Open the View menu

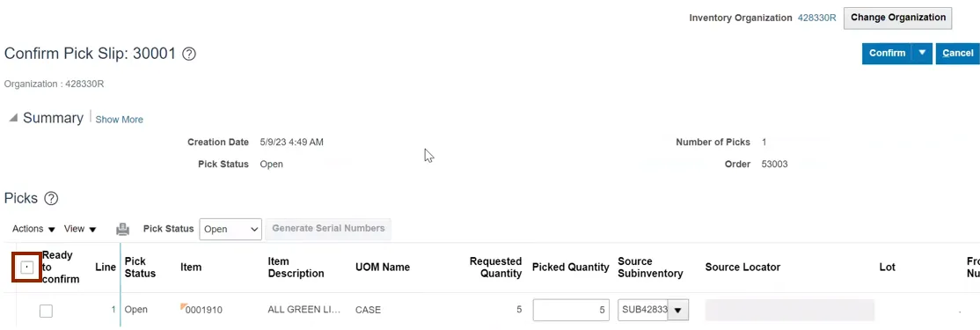coord(80,229)
